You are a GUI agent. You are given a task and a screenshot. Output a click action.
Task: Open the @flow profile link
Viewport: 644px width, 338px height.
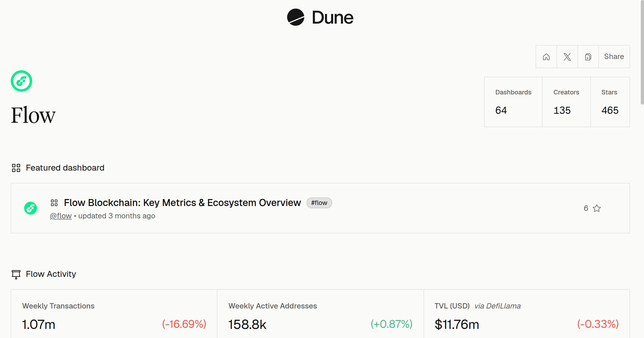coord(61,216)
